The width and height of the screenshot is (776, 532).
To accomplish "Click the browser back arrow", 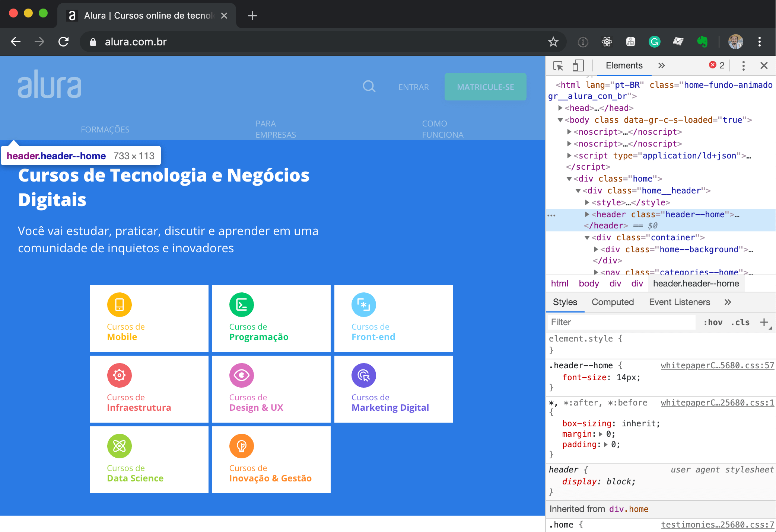I will 16,42.
